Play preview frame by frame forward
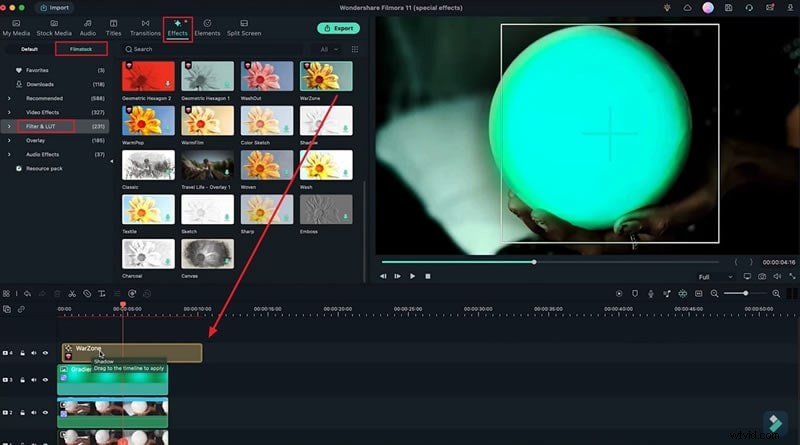 pos(397,276)
